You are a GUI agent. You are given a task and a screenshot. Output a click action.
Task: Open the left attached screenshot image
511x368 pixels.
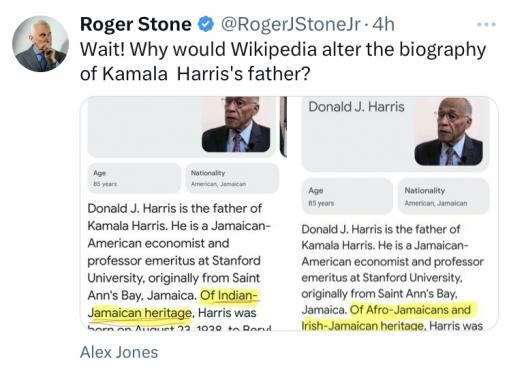point(183,213)
